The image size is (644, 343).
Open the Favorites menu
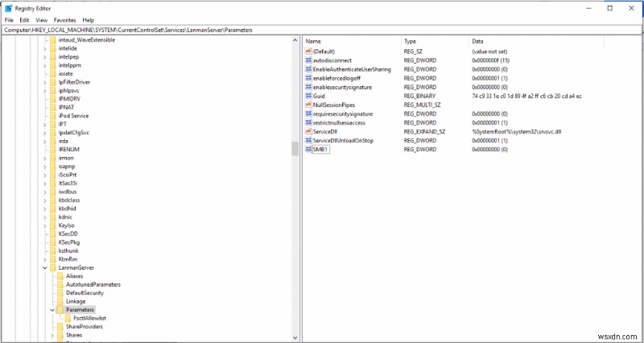coord(65,19)
